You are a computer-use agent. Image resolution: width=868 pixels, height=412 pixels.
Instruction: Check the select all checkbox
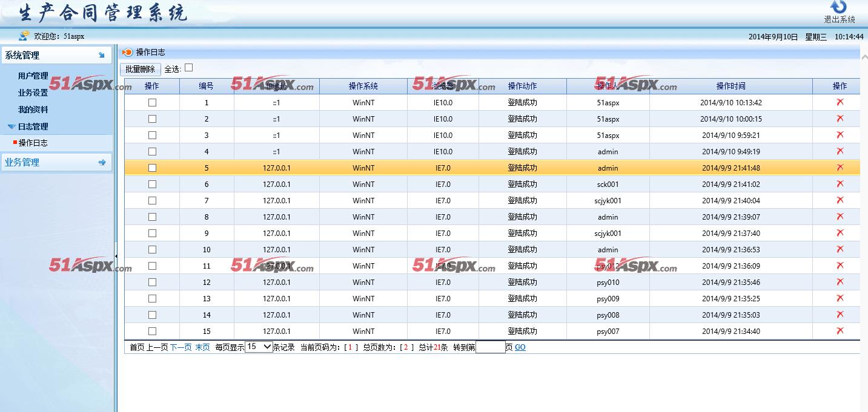[x=188, y=68]
